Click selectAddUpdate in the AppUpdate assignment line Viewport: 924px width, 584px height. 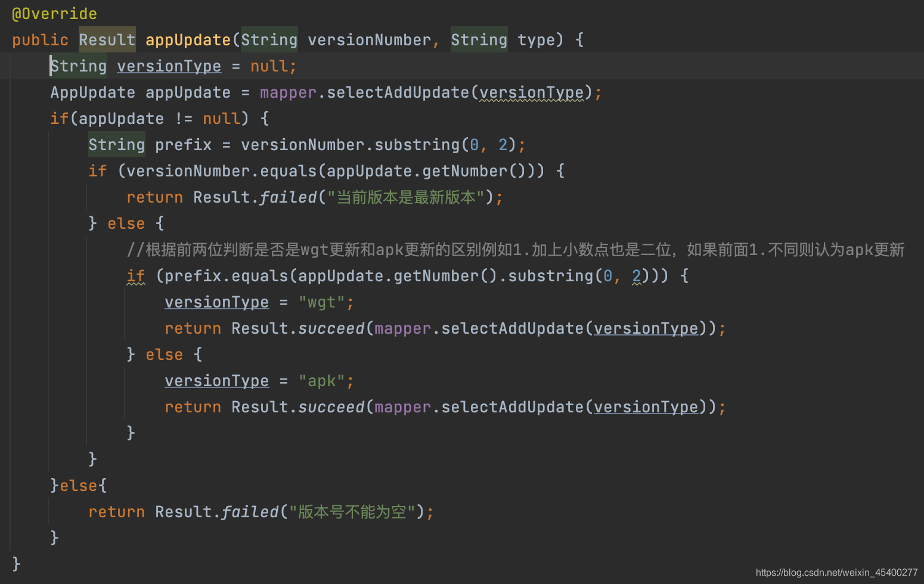pyautogui.click(x=398, y=92)
